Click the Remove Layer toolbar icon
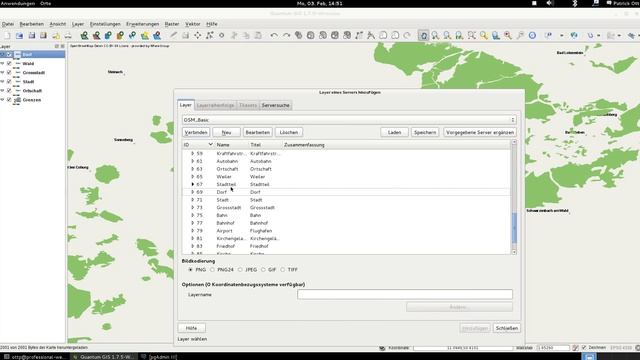Viewport: 640px width, 360px height. pos(157,36)
